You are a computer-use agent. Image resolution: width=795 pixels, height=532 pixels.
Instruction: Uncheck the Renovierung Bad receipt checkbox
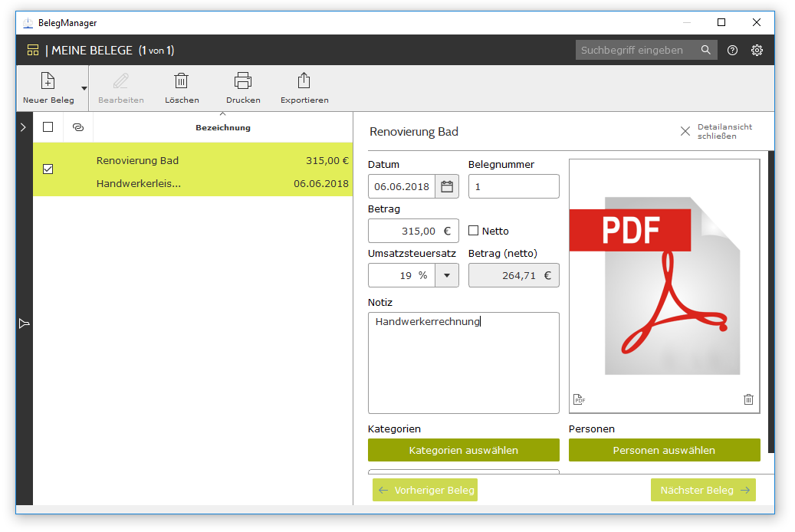click(48, 169)
